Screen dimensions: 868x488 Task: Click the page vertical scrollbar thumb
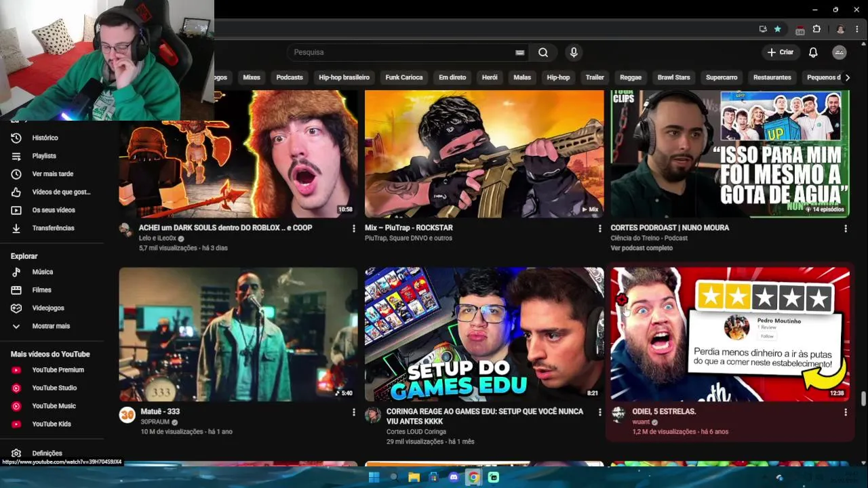pos(863,398)
